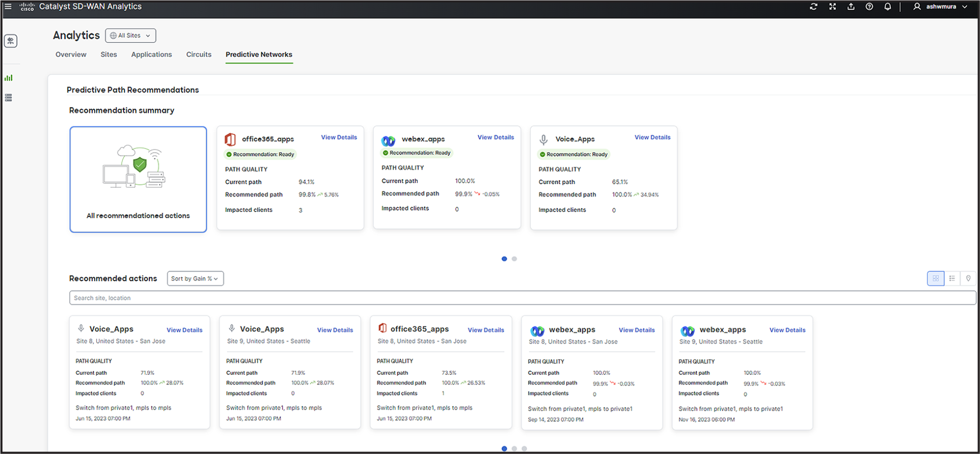980x454 pixels.
Task: Click the upload/export icon in header
Action: [851, 7]
